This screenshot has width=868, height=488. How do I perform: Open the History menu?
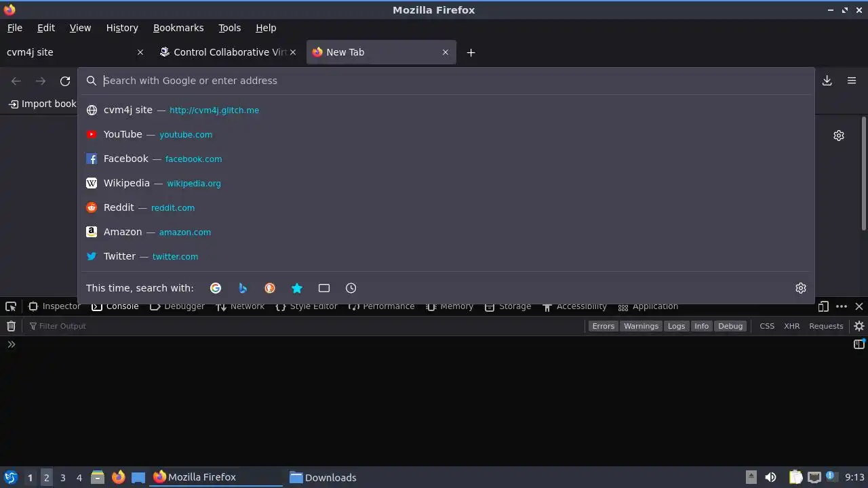pos(122,28)
